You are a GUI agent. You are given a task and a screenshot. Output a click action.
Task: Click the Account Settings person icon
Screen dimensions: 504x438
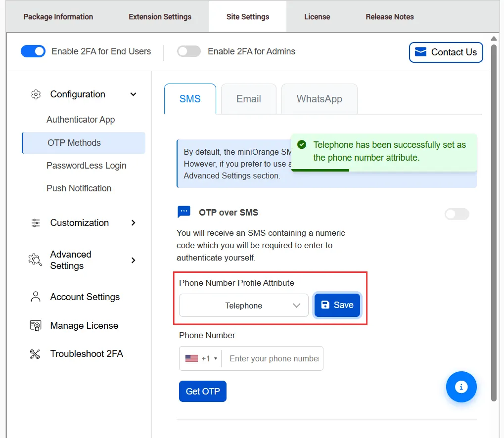tap(35, 297)
